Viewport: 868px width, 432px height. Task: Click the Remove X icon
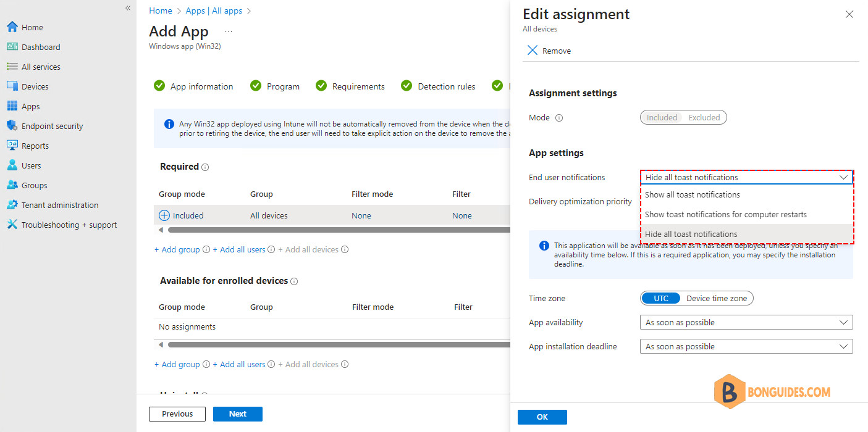tap(533, 51)
